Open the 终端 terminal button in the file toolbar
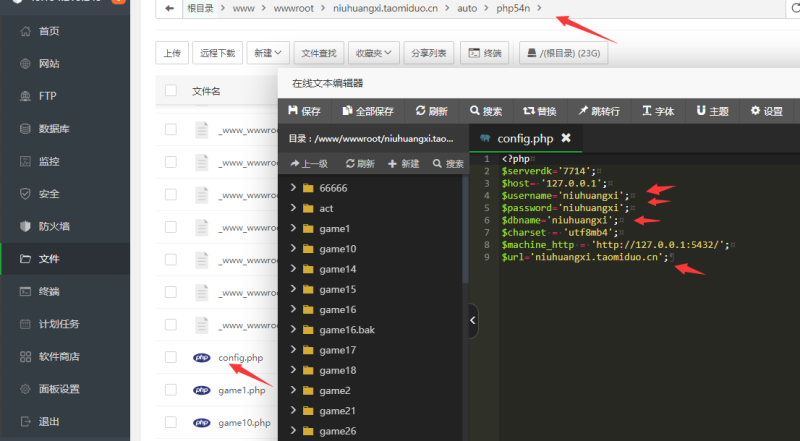This screenshot has width=800, height=441. 485,53
